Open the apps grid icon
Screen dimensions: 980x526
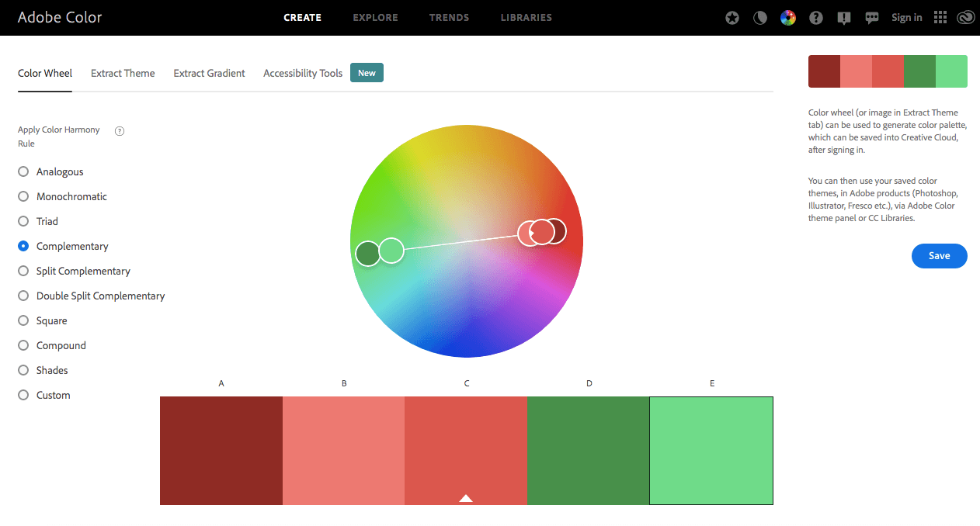940,18
